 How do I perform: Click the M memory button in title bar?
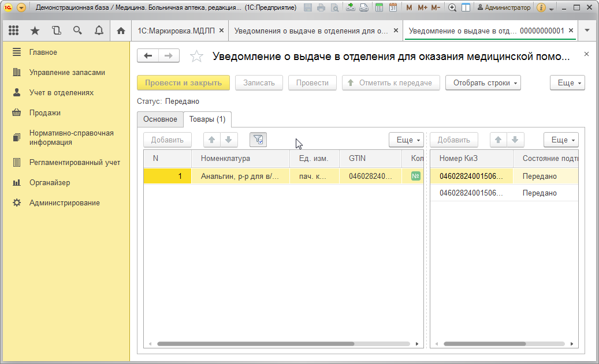click(409, 7)
